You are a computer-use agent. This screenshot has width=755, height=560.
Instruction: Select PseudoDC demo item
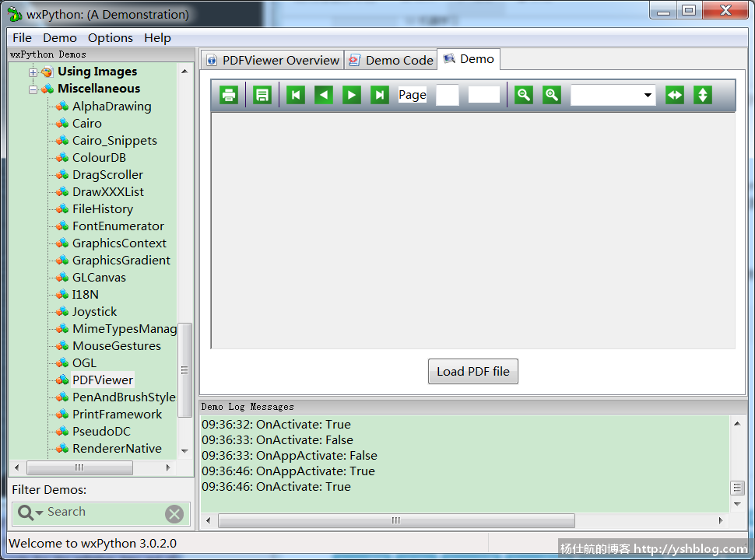101,432
